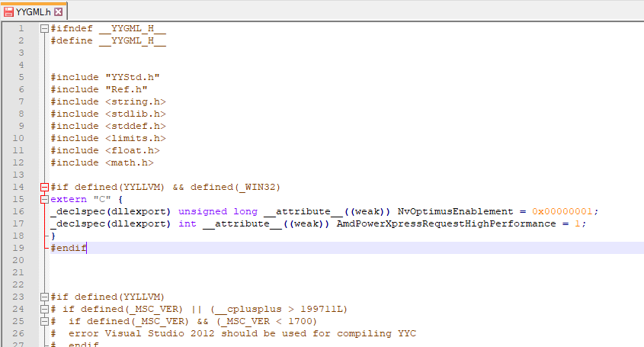Collapse the _MSC_VER < 1700 fold on line 25

tap(44, 321)
